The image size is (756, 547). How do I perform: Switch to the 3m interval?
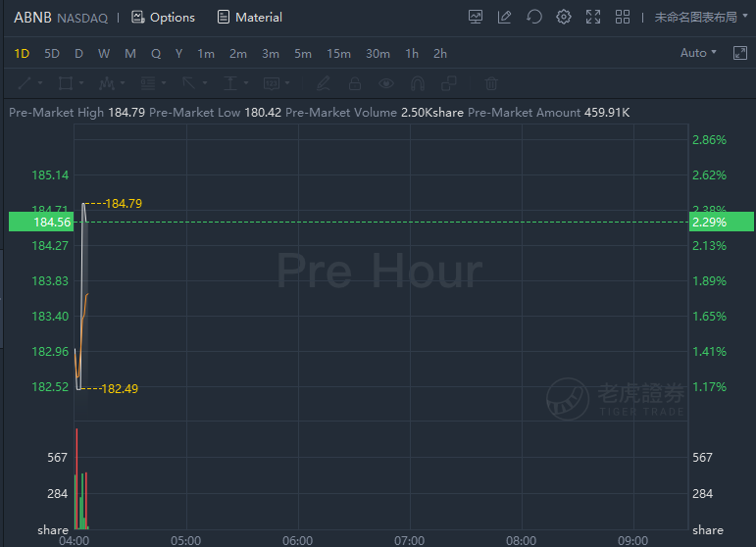click(271, 54)
